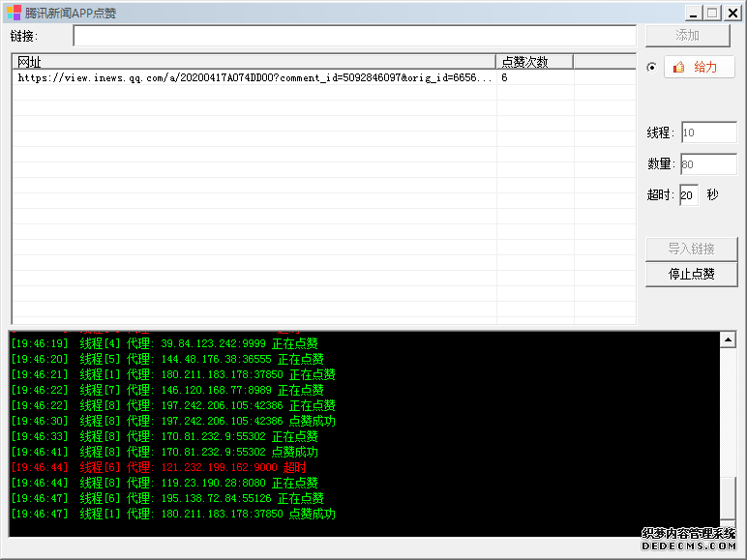
Task: Click log line for proxy 144.48.176.38:36555
Action: click(167, 359)
